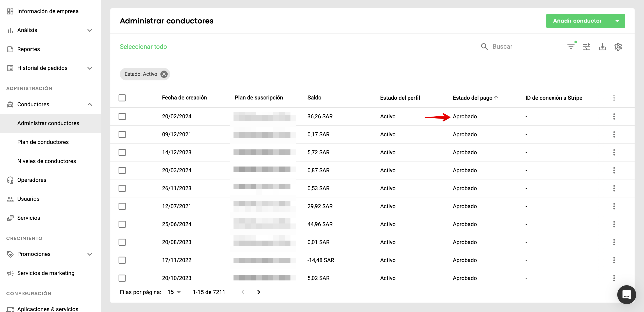Check the select-all header checkbox
The width and height of the screenshot is (644, 312).
122,98
